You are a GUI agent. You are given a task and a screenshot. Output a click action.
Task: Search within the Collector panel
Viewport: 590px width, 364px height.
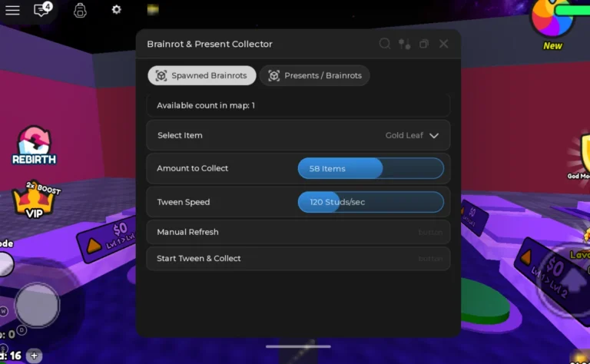(385, 44)
